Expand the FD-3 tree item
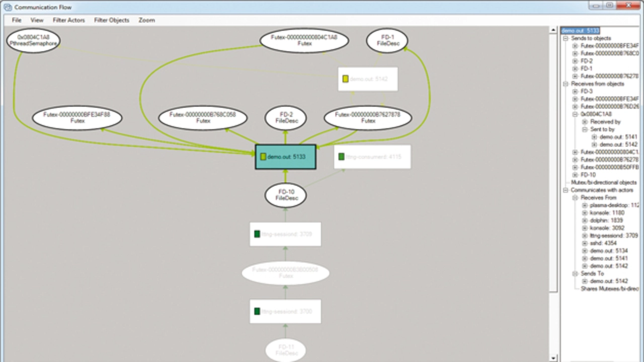The image size is (644, 362). [575, 92]
